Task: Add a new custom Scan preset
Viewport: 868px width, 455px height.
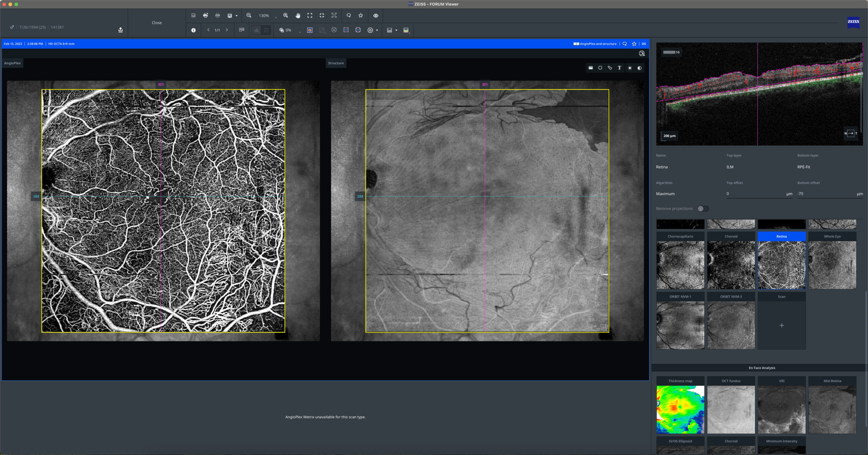Action: (x=782, y=325)
